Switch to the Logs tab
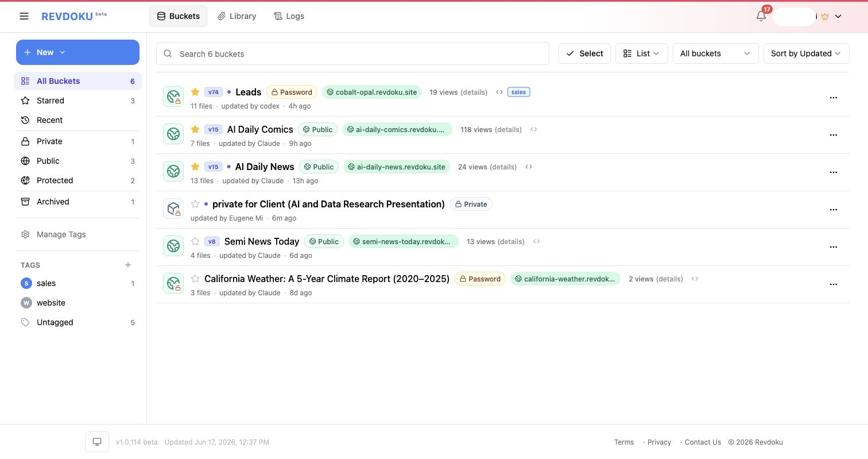 [x=289, y=16]
